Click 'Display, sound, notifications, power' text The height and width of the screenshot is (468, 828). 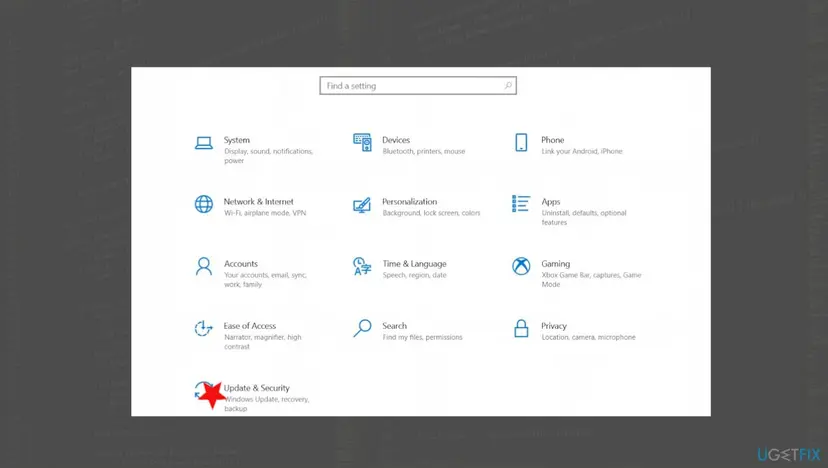(x=269, y=156)
